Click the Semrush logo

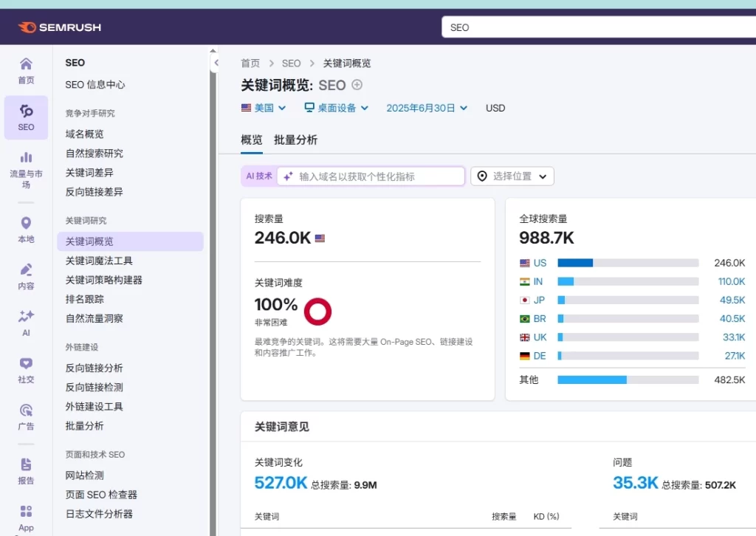tap(59, 27)
